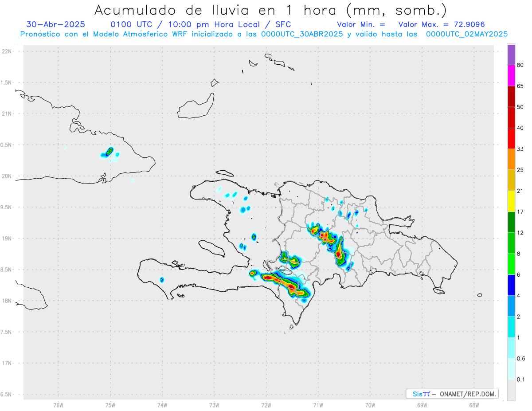The image size is (532, 411).
Task: Pick the yellow swatch between 17 and 21
Action: [x=511, y=201]
